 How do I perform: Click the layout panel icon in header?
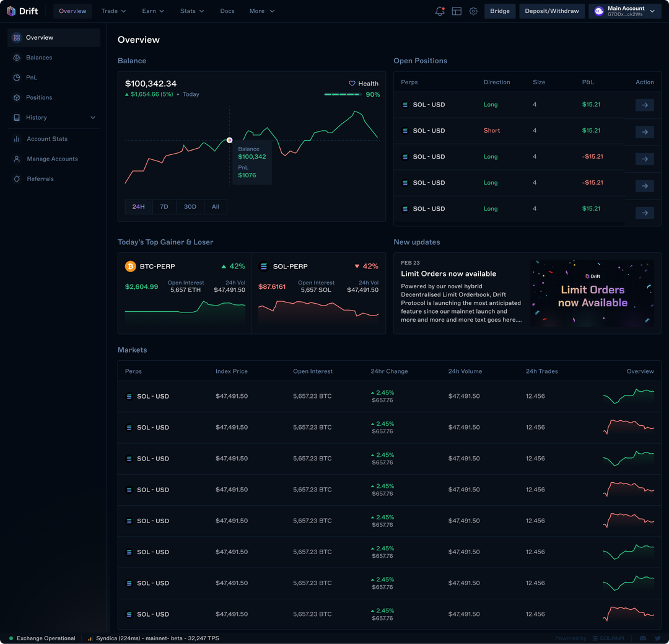[x=457, y=11]
